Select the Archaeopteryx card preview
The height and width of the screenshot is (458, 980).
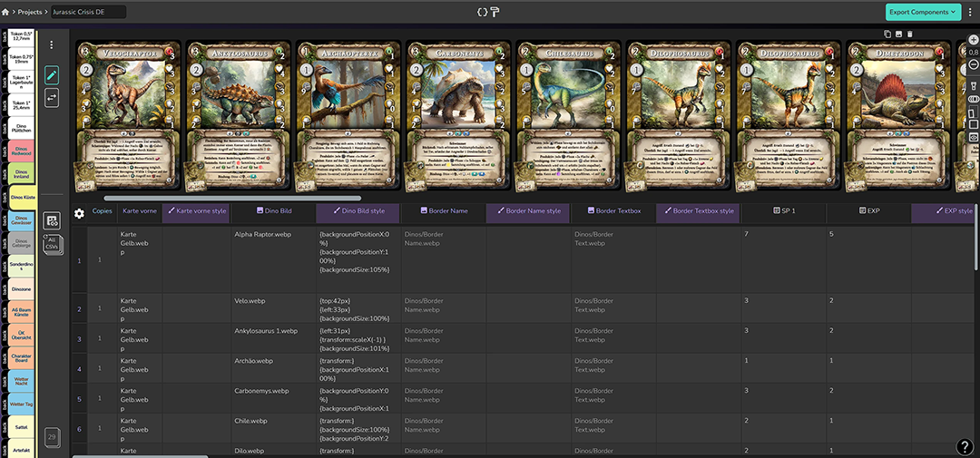pyautogui.click(x=348, y=116)
